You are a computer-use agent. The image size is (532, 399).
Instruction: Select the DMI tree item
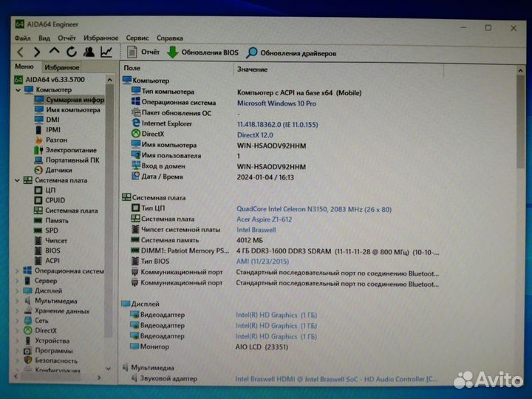47,120
